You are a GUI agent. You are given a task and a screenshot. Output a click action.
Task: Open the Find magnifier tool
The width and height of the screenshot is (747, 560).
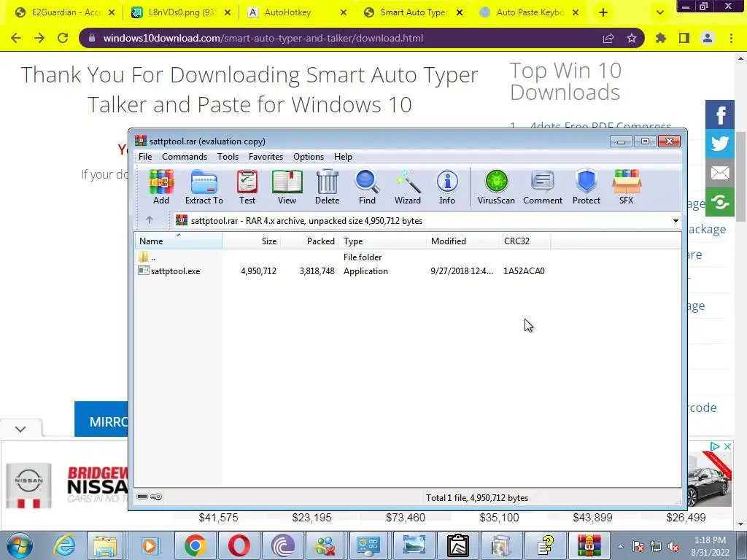click(367, 187)
